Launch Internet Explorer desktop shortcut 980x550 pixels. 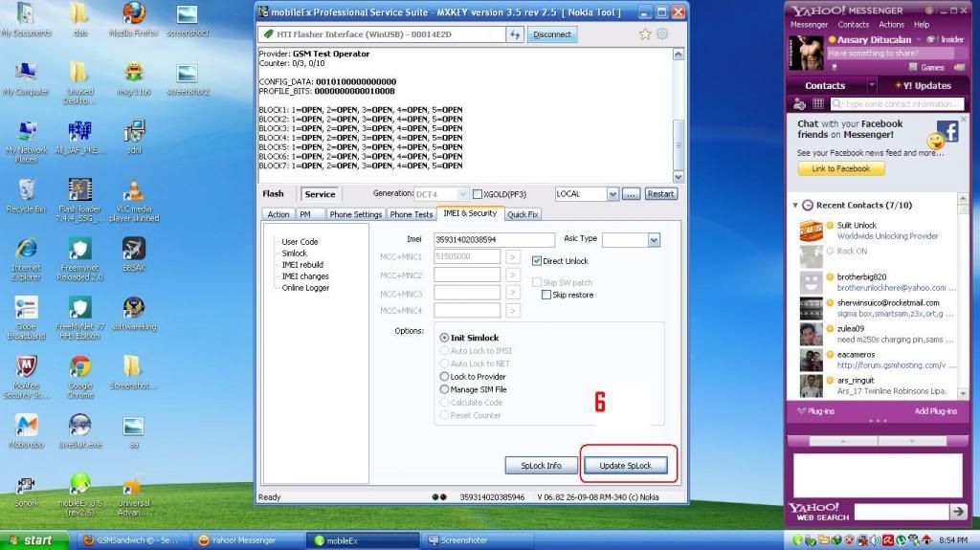point(26,259)
